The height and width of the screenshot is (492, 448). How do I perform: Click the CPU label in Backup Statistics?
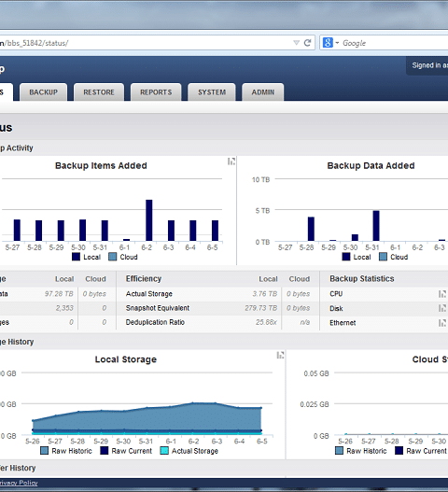click(x=336, y=294)
